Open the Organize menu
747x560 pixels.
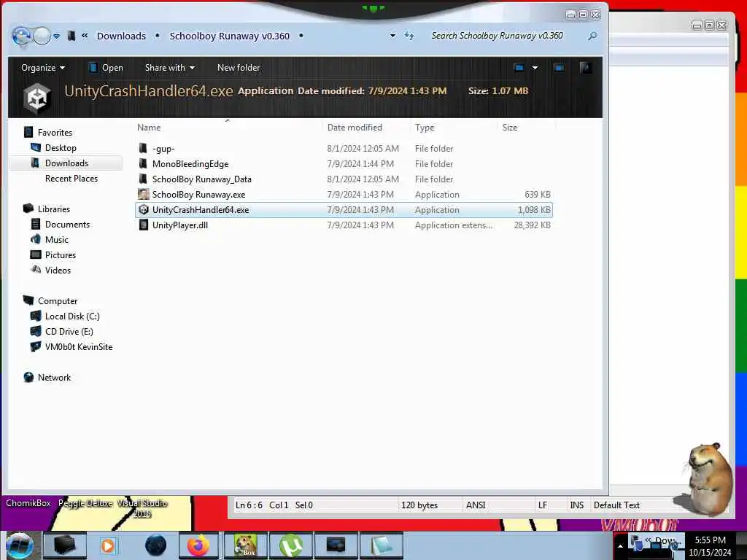coord(43,68)
